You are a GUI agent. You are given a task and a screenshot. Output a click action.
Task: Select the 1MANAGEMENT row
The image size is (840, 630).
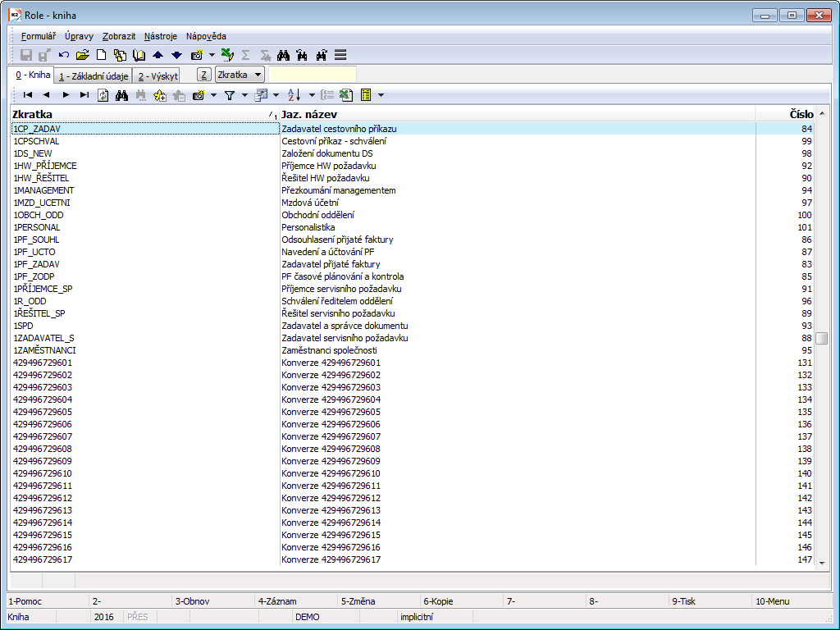44,190
